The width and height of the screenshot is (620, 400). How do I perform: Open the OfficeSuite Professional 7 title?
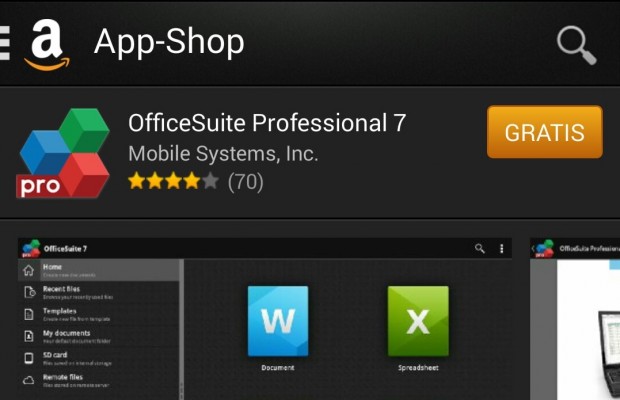coord(267,123)
